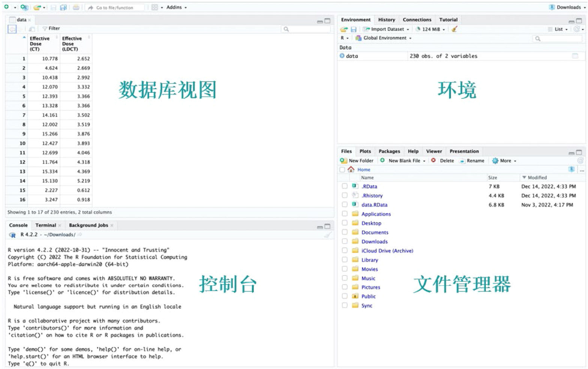Click the red Delete icon in Files

pyautogui.click(x=433, y=161)
